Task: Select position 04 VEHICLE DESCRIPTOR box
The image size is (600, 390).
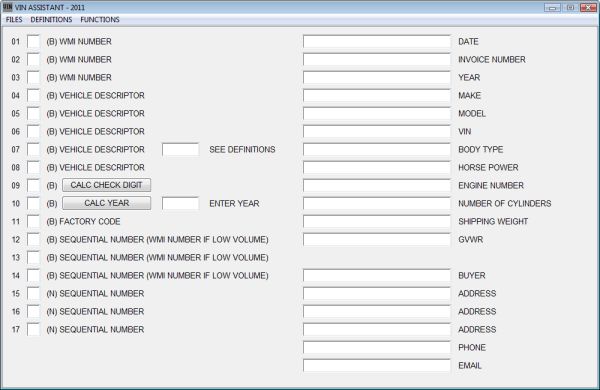Action: pos(33,95)
